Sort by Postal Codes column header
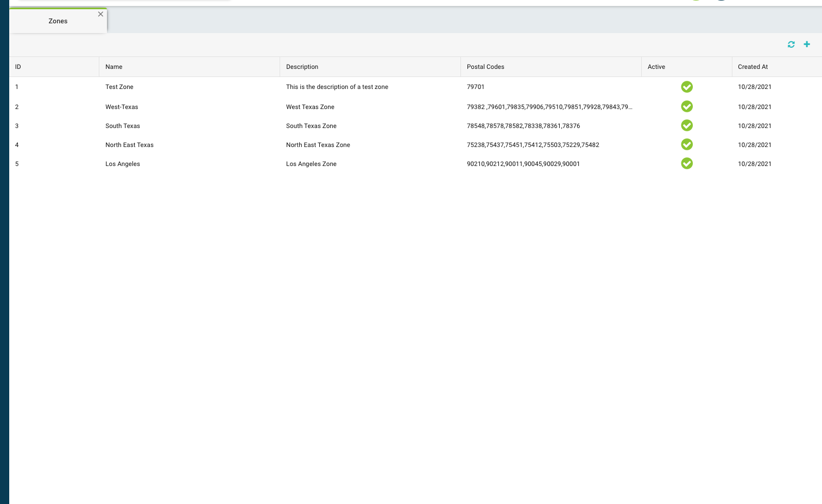The image size is (822, 504). (485, 67)
